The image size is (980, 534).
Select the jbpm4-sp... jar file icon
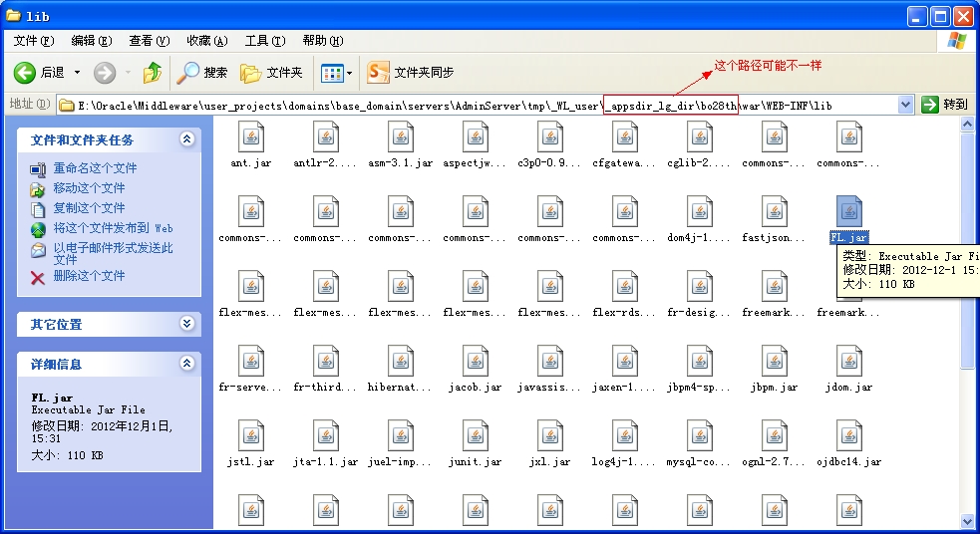700,361
